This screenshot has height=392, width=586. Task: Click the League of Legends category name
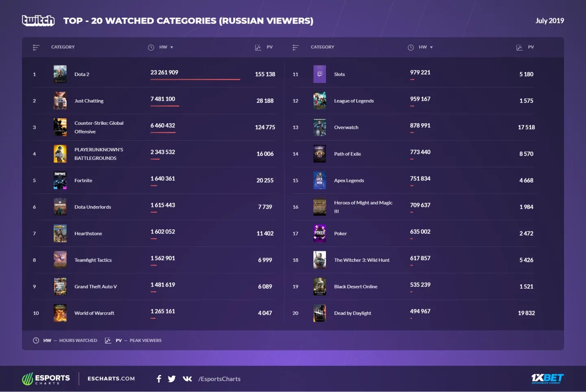point(354,101)
